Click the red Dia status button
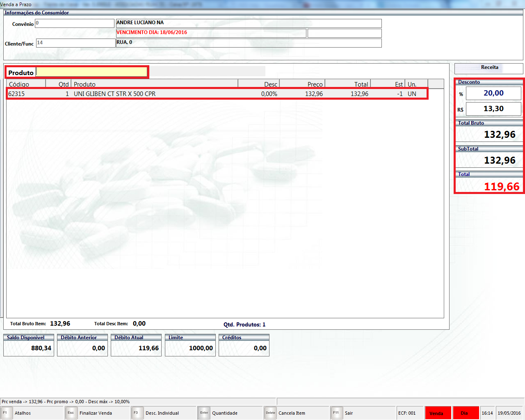 point(466,413)
